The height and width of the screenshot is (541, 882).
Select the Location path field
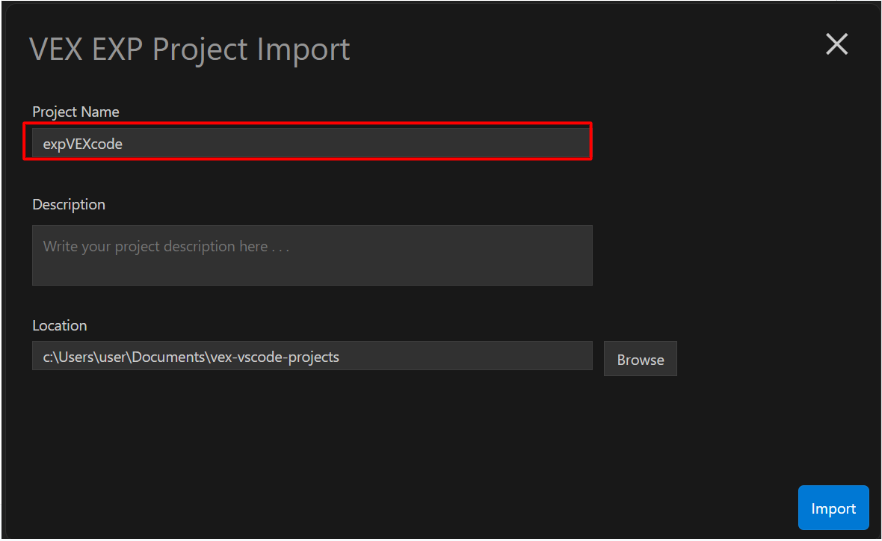312,356
